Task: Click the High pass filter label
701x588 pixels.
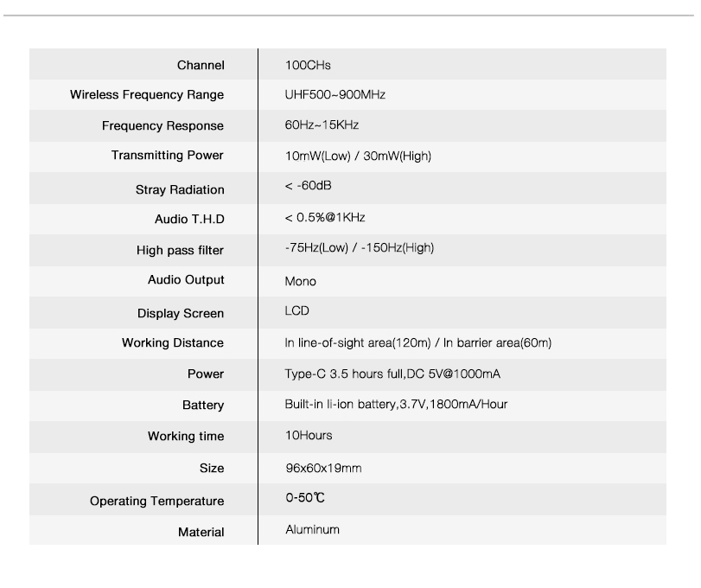Action: click(x=180, y=251)
